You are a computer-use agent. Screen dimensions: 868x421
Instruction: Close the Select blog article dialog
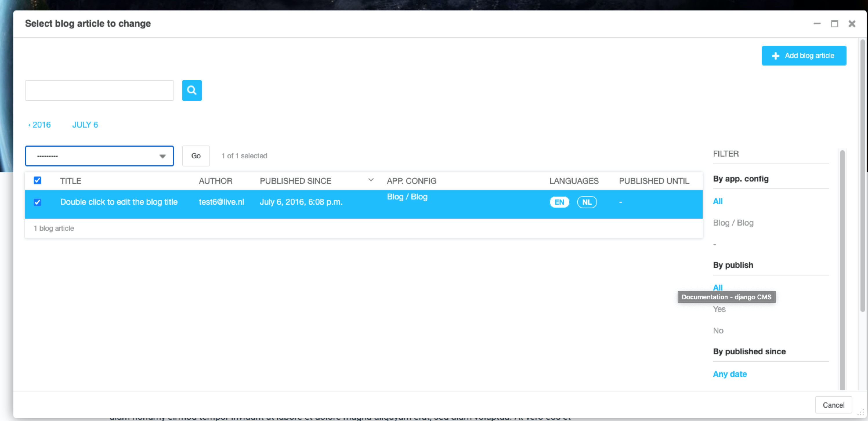pyautogui.click(x=852, y=23)
